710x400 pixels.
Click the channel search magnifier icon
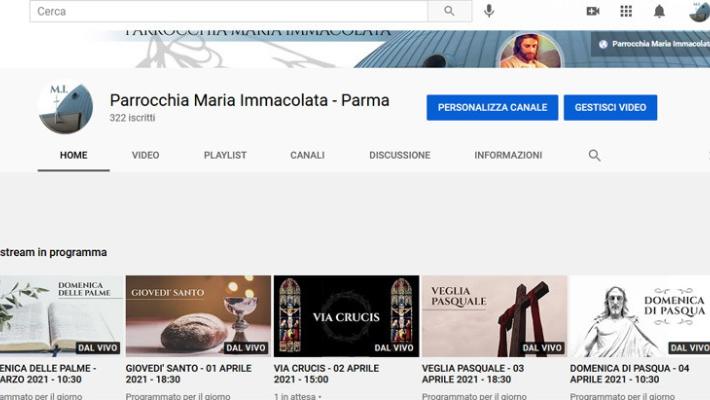pos(594,155)
